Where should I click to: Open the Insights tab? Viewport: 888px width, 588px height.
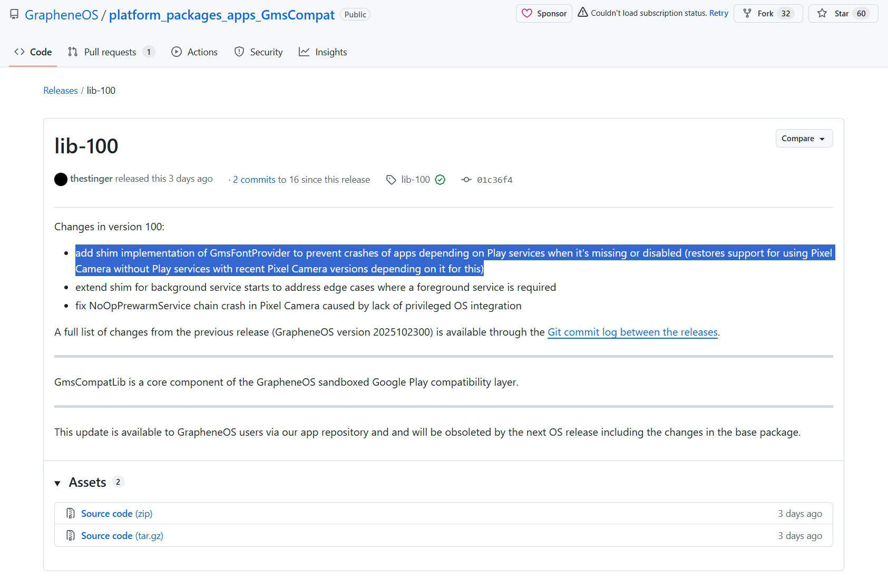tap(323, 52)
